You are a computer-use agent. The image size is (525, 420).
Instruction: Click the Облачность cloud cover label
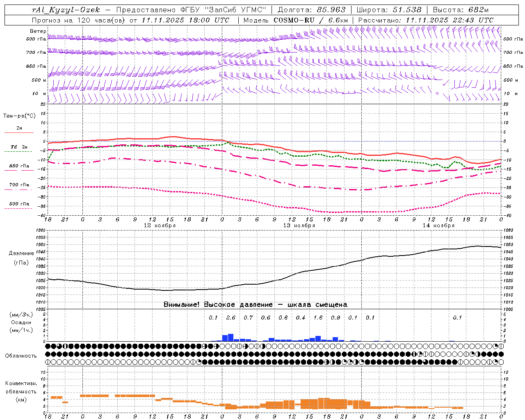tap(21, 356)
